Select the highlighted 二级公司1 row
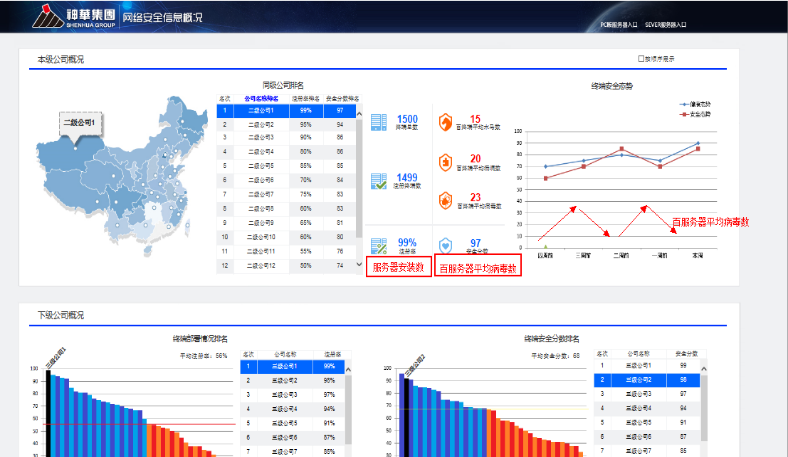 [x=286, y=111]
